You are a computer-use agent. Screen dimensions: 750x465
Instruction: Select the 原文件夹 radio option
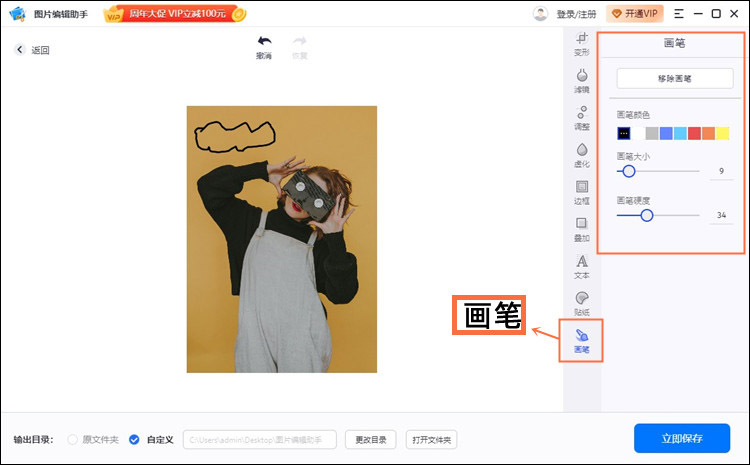pyautogui.click(x=73, y=439)
